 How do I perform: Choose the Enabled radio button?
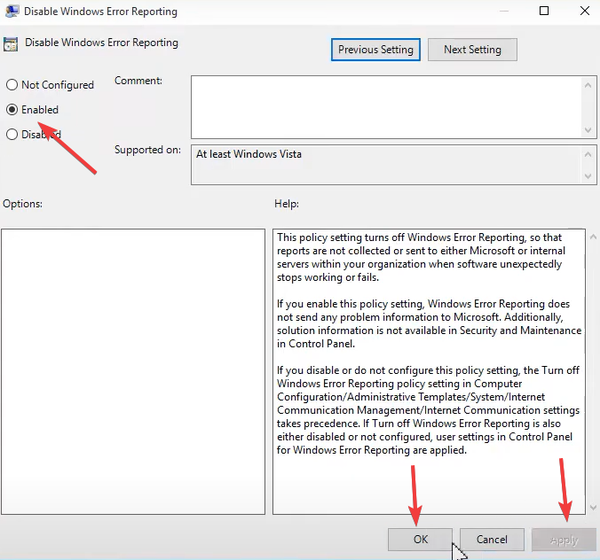(x=12, y=110)
